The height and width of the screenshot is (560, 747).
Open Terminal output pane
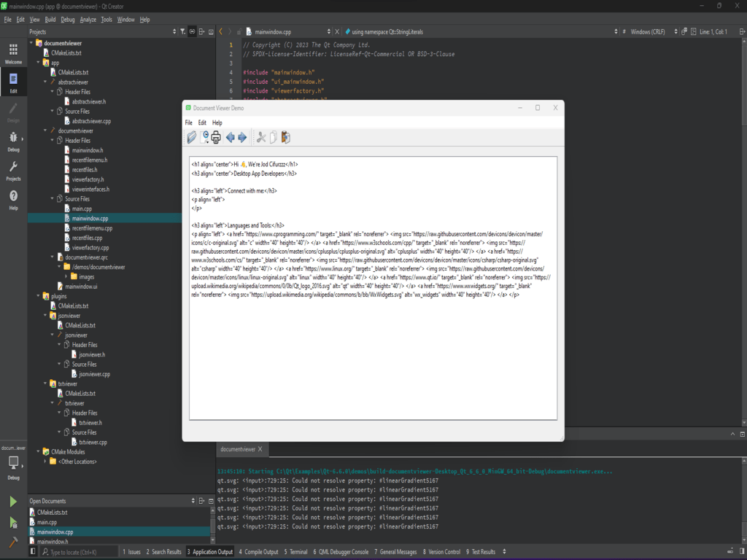tap(296, 551)
